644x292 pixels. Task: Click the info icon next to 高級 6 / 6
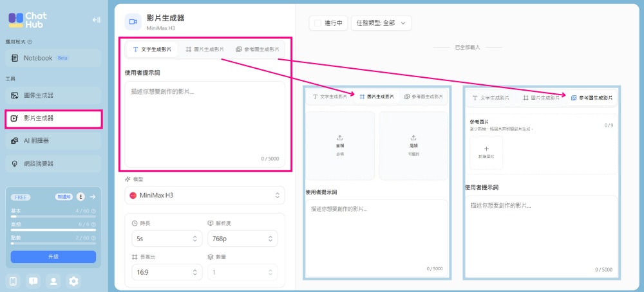coord(93,224)
